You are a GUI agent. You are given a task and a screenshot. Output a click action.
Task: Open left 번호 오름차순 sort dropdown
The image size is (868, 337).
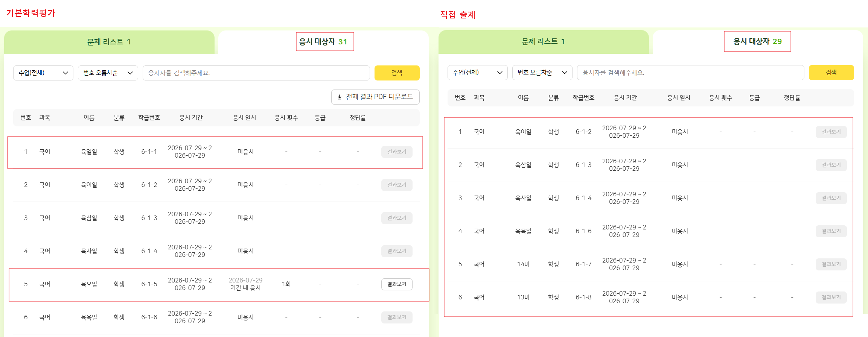[108, 73]
